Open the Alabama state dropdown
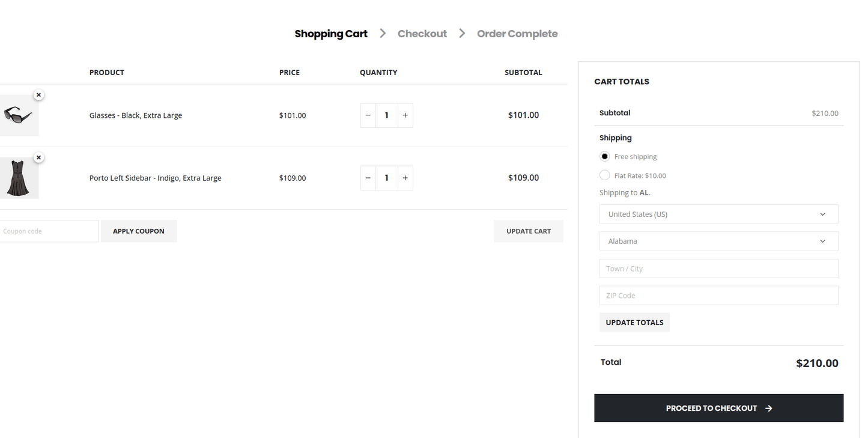Screen dimensions: 868x438 coord(718,241)
